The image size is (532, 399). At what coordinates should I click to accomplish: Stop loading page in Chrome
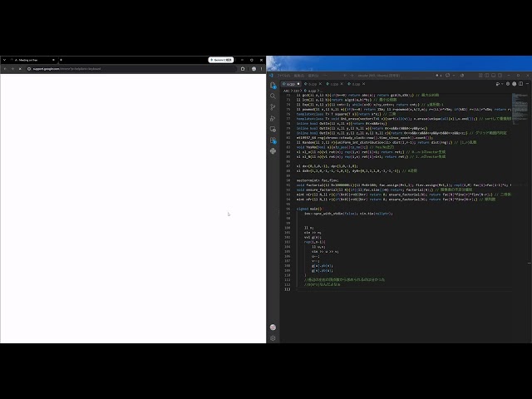click(20, 69)
